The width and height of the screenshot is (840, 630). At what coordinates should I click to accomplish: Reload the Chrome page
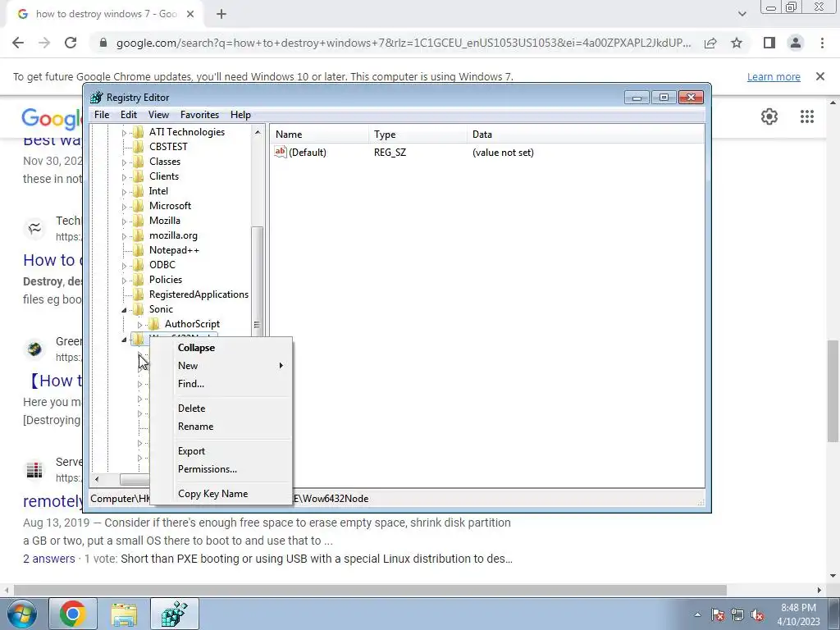click(x=71, y=43)
